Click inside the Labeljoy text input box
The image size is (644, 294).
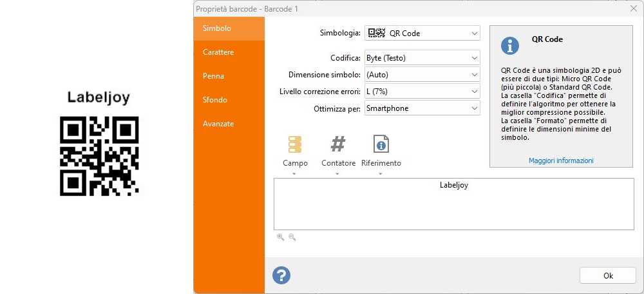[x=454, y=204]
